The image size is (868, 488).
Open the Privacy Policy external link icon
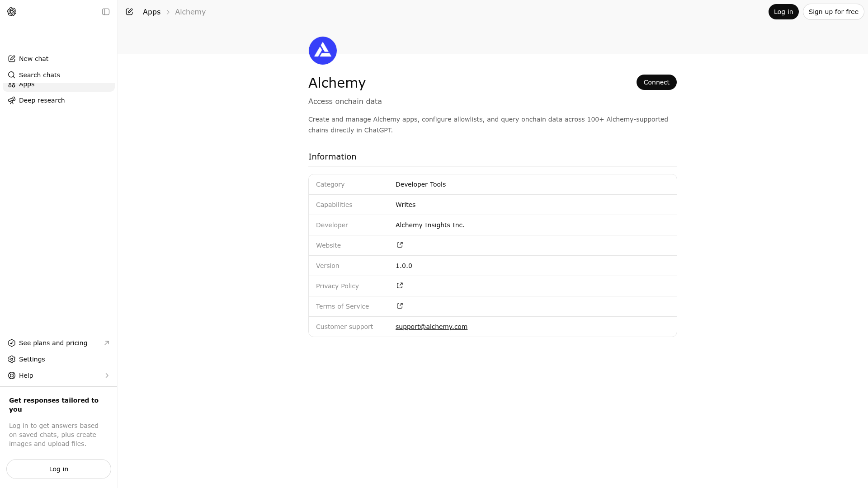(x=400, y=286)
